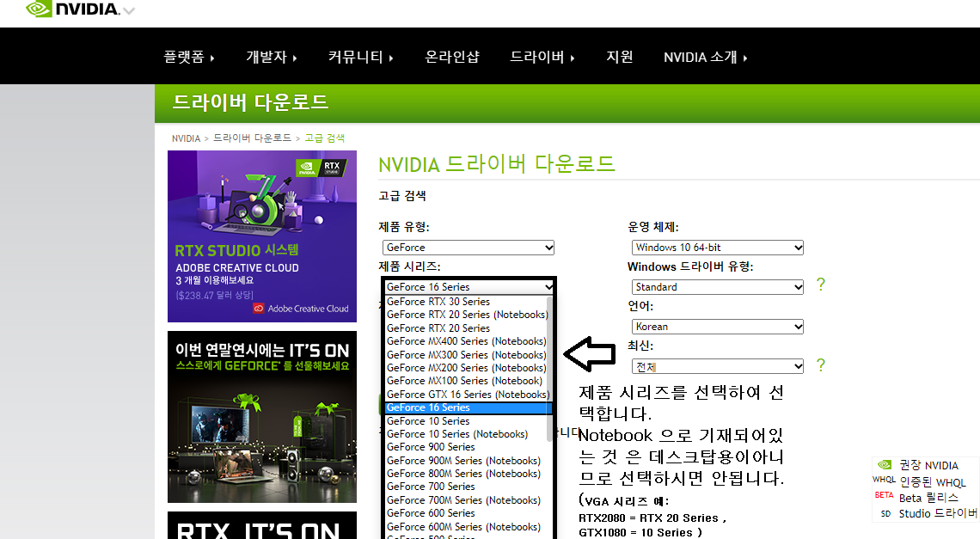Open the NVIDIA 소개 menu
Screen dimensions: 980x539
(x=705, y=57)
